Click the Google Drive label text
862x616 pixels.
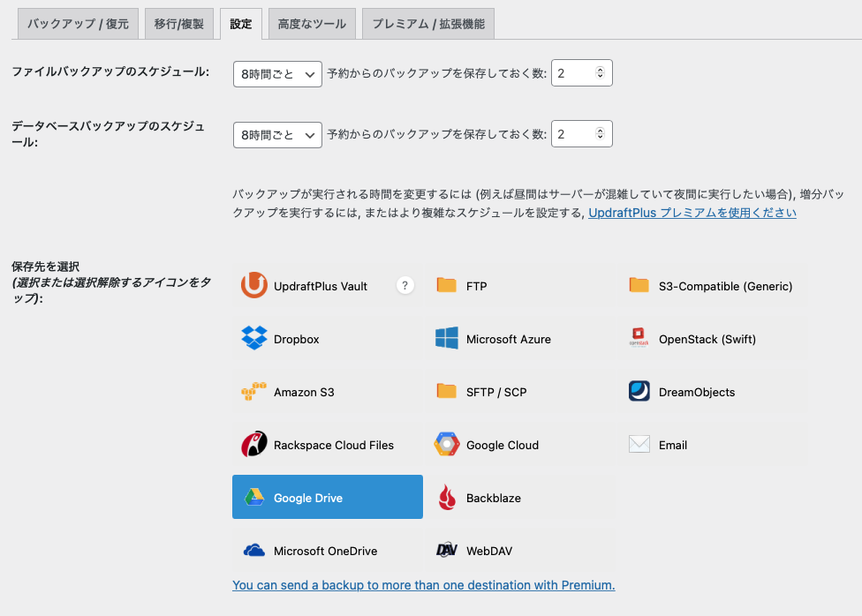[308, 498]
